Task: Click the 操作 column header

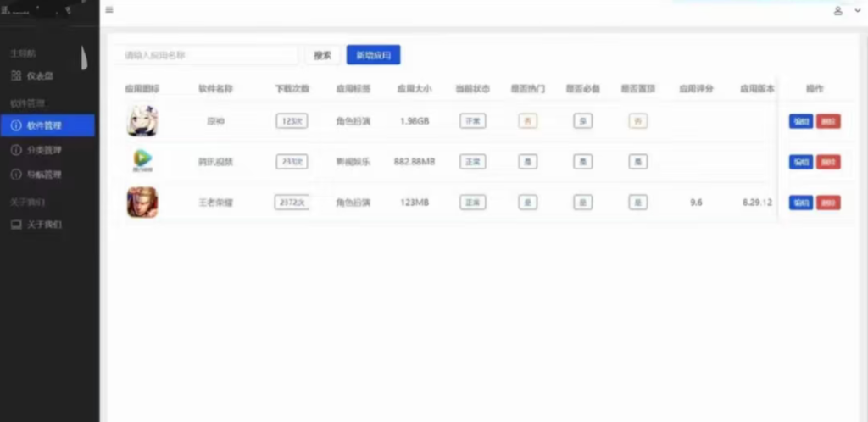Action: point(815,88)
